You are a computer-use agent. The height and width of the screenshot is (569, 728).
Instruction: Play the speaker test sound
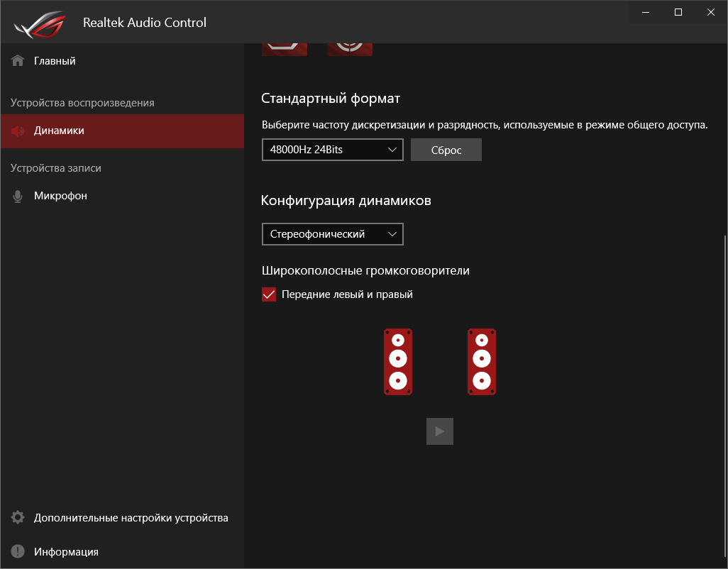[440, 431]
